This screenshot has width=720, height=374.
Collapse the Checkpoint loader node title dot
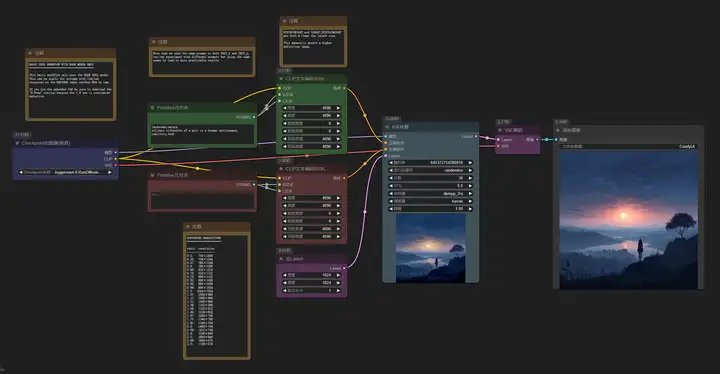(x=17, y=143)
